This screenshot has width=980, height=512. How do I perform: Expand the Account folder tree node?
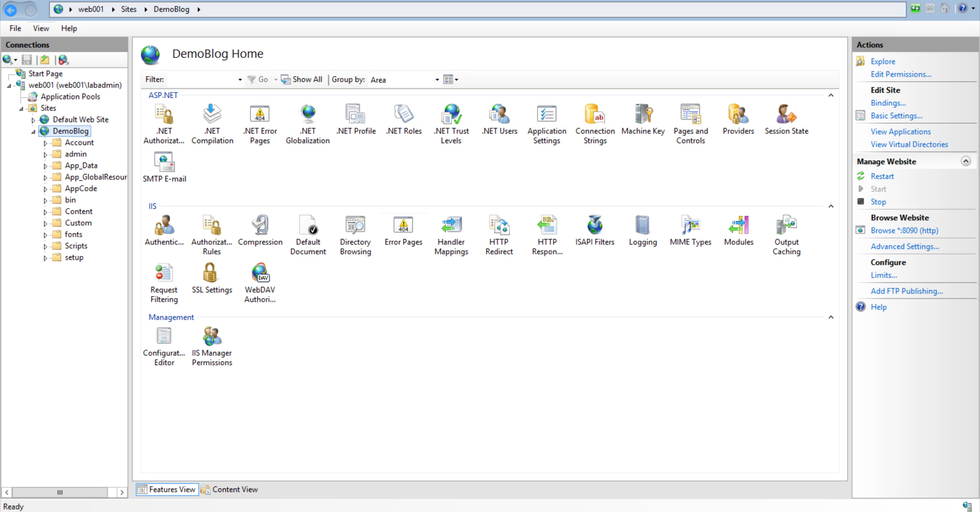point(45,143)
